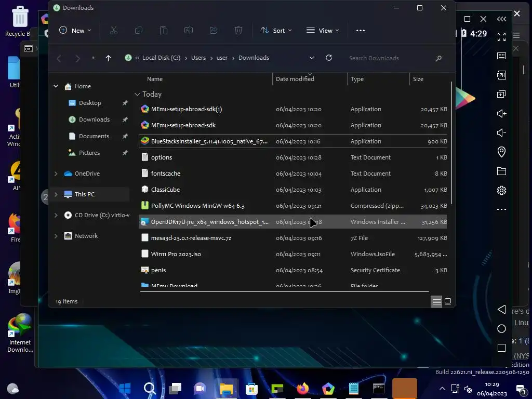This screenshot has height=399, width=532.
Task: Click the Paste clipboard icon in toolbar
Action: point(164,31)
